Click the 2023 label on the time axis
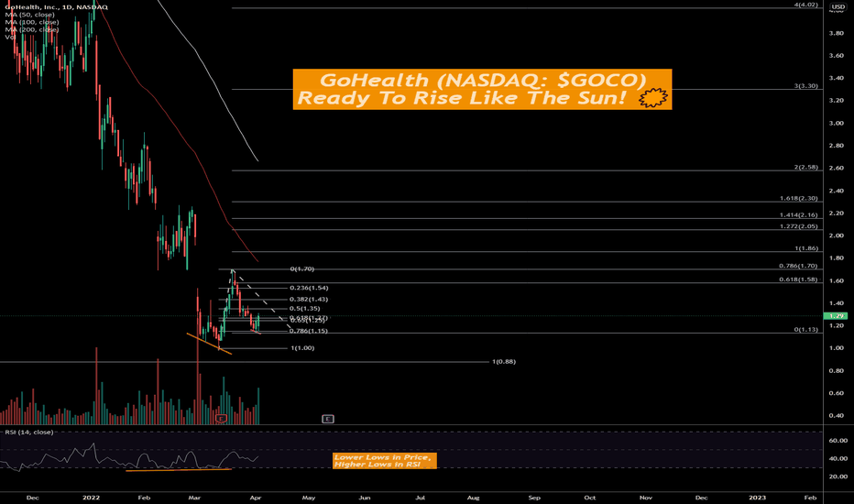 point(757,498)
